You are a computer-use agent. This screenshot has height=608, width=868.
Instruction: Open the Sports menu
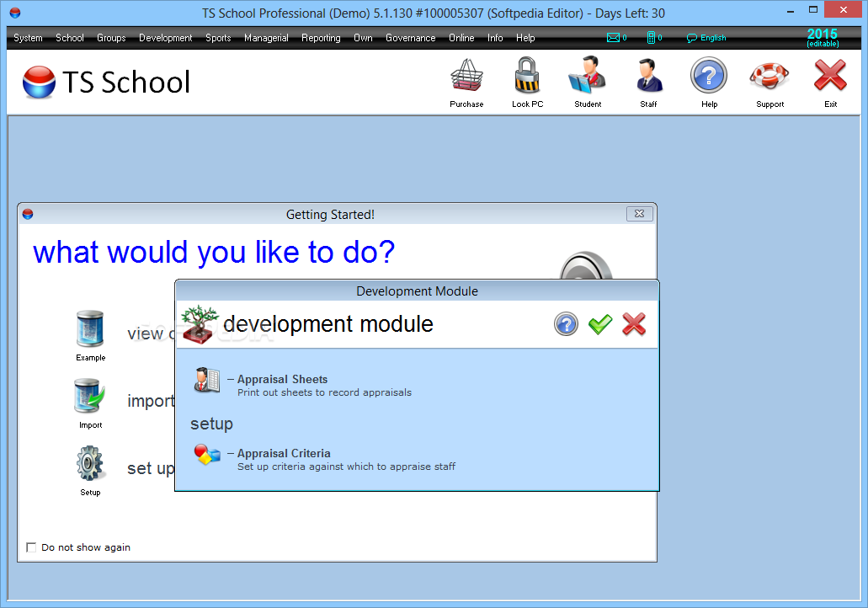click(218, 38)
